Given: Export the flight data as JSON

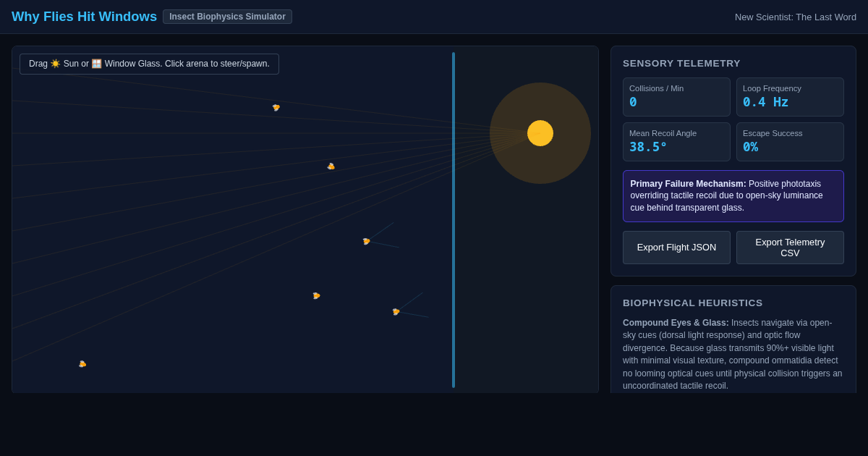Looking at the screenshot, I should point(676,248).
